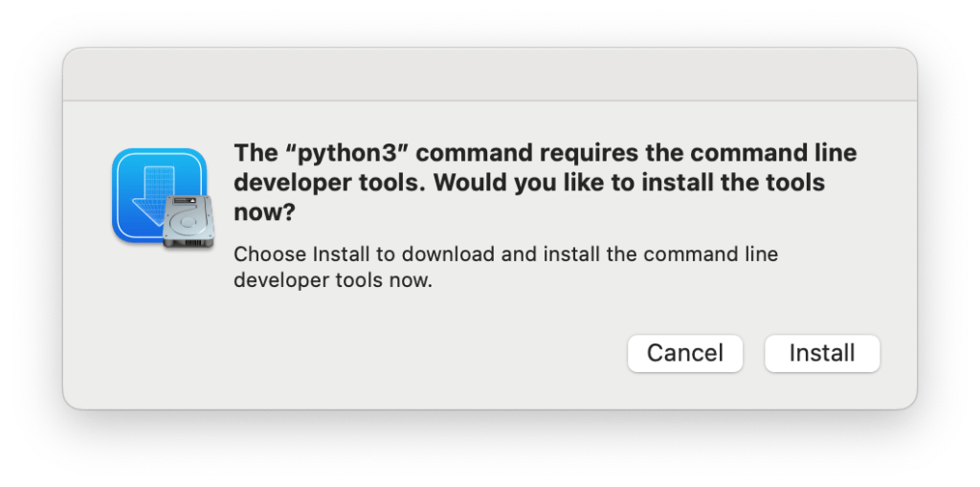Click the Cancel button
Viewport: 980px width, 487px height.
pyautogui.click(x=684, y=353)
